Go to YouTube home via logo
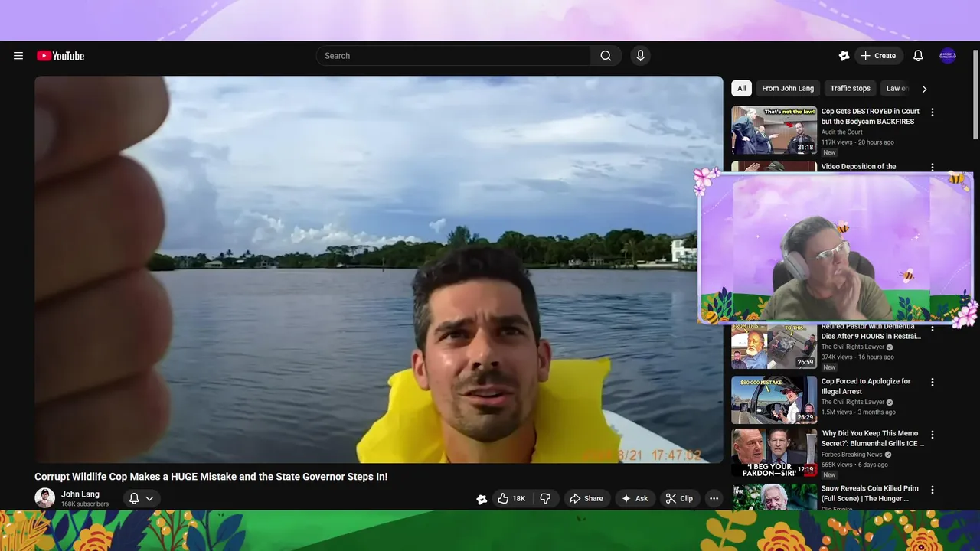980x551 pixels. (60, 56)
